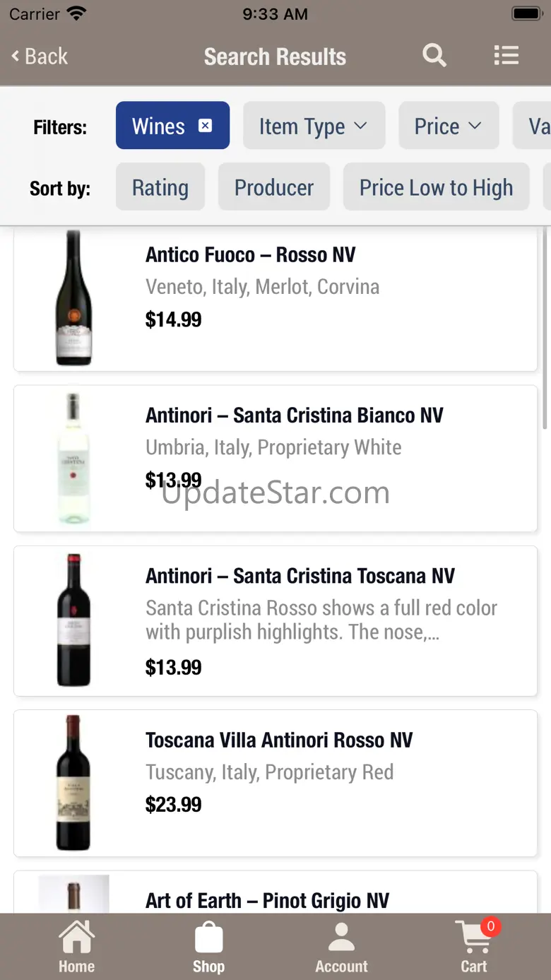
Task: Expand the Item Type filter dropdown
Action: click(x=314, y=126)
